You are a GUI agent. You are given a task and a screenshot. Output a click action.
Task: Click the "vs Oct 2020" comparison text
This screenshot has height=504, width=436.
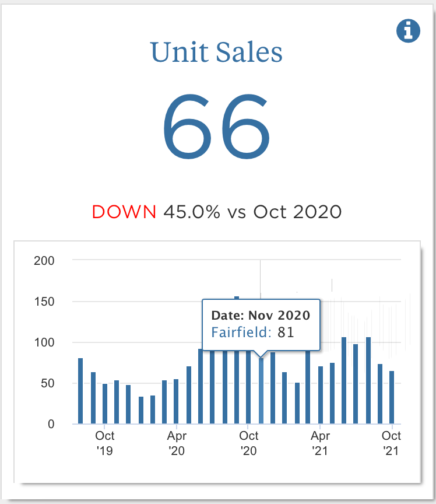283,212
